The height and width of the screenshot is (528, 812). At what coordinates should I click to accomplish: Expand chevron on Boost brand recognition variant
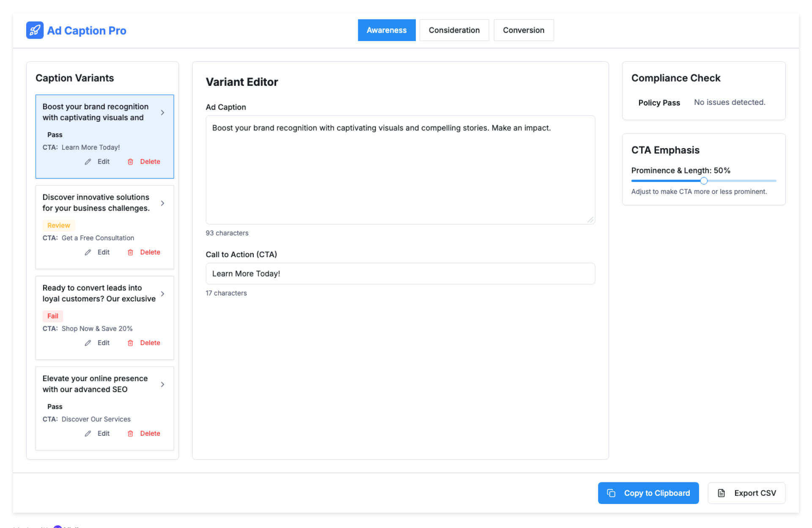[162, 113]
